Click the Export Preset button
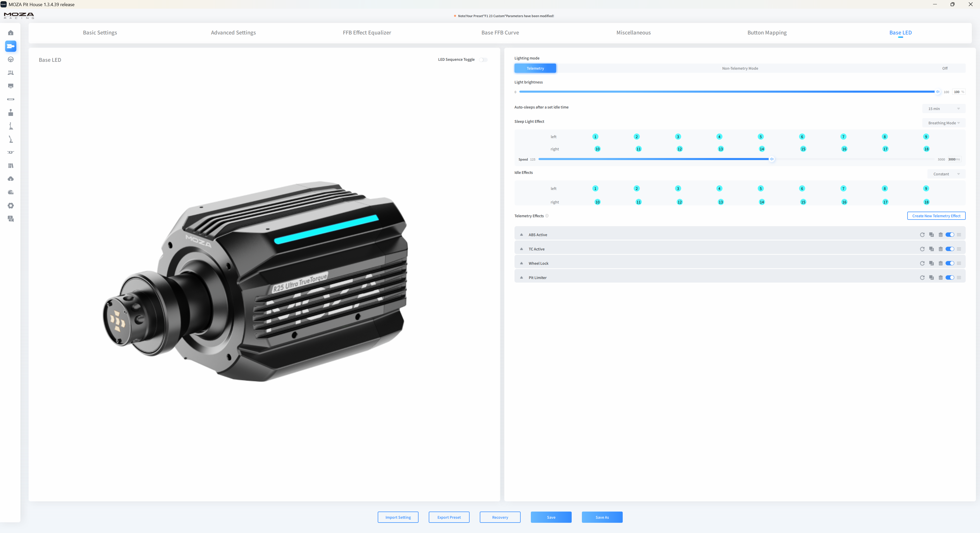The height and width of the screenshot is (533, 980). 449,517
